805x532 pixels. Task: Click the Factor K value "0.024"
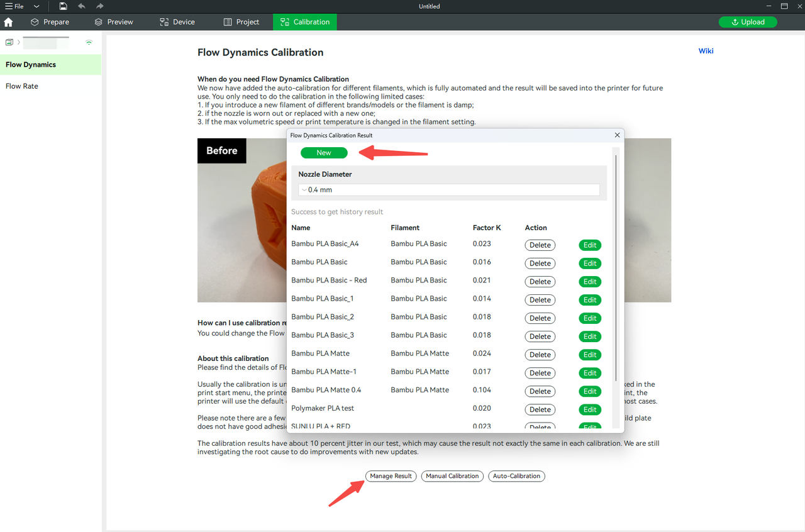coord(482,353)
